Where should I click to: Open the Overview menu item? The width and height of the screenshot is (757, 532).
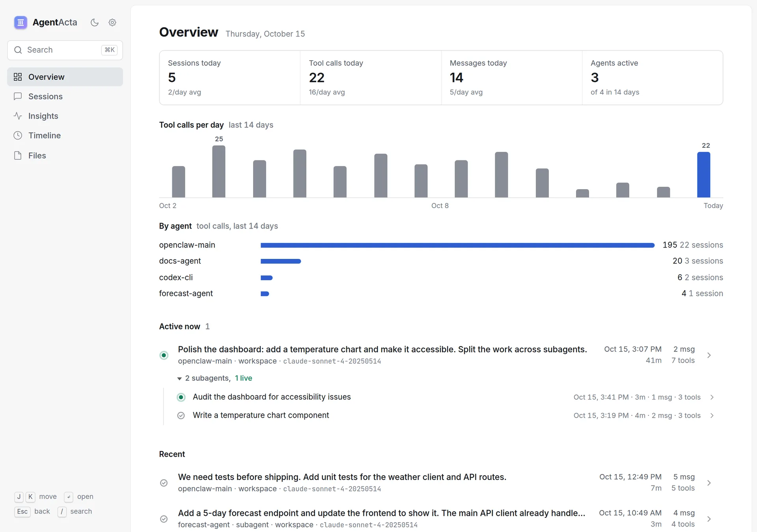click(x=65, y=77)
